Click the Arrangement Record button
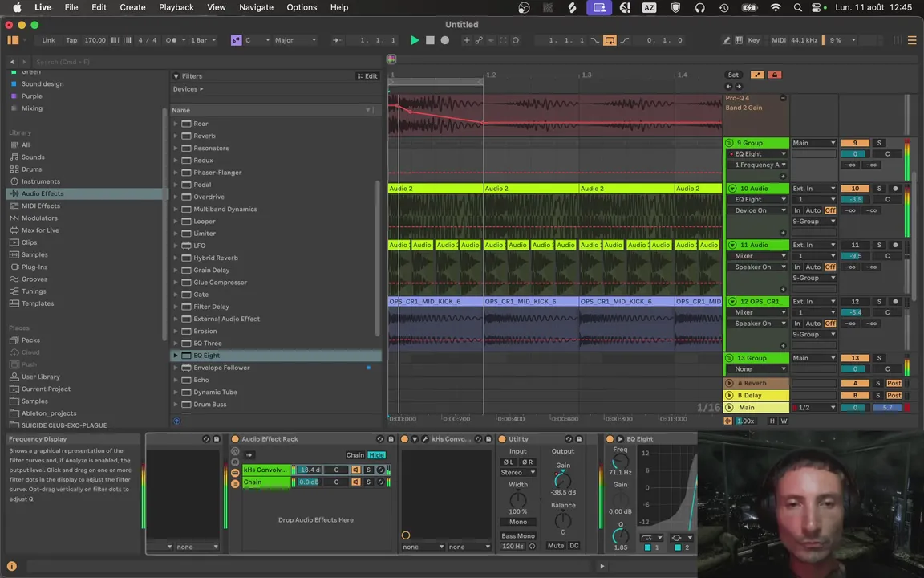 point(445,40)
